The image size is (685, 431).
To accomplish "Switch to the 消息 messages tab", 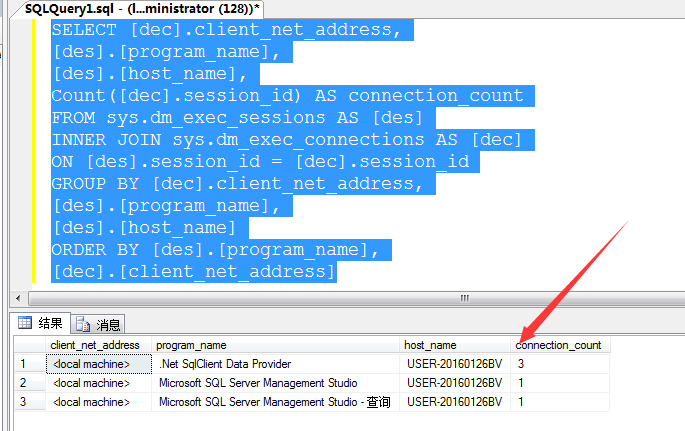I will coord(98,324).
